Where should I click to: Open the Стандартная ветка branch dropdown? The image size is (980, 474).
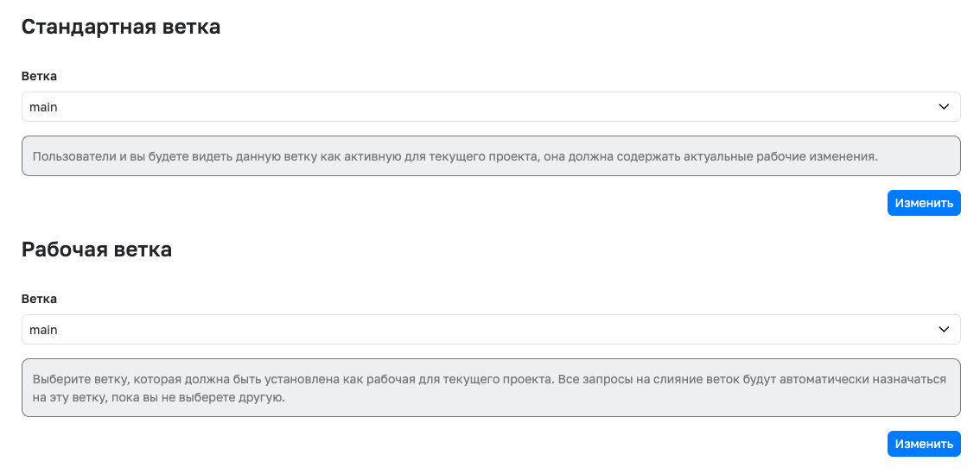point(491,107)
